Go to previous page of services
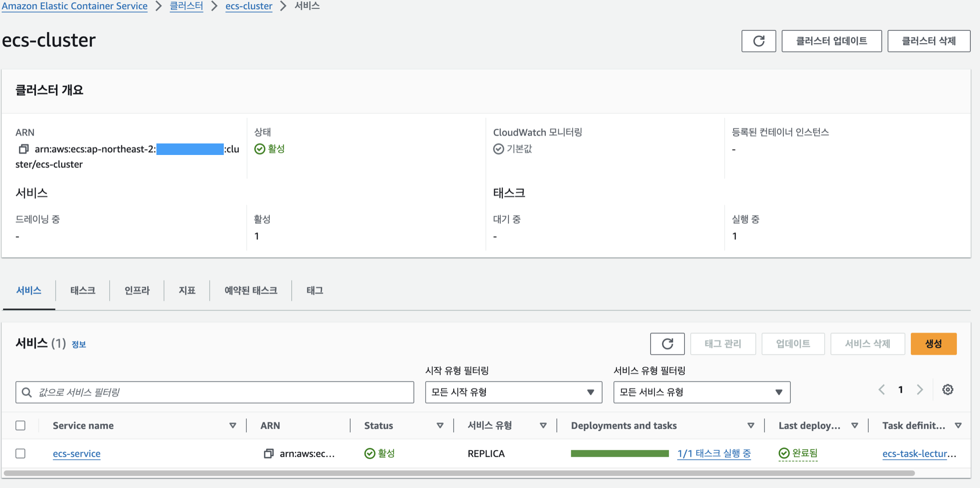 coord(881,390)
